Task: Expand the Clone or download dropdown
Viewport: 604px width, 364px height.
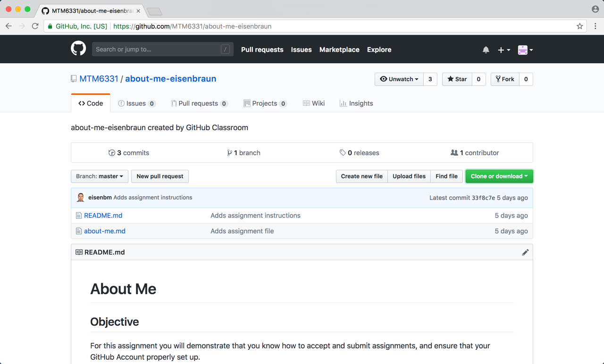Action: (x=499, y=176)
